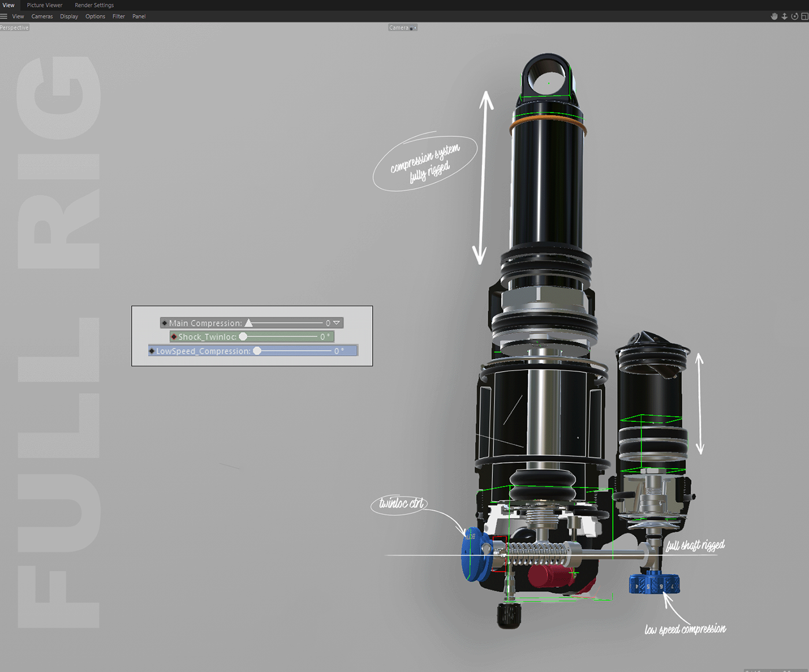Image resolution: width=809 pixels, height=672 pixels.
Task: Click the LowSpeed_Compression slider handle
Action: tap(257, 351)
